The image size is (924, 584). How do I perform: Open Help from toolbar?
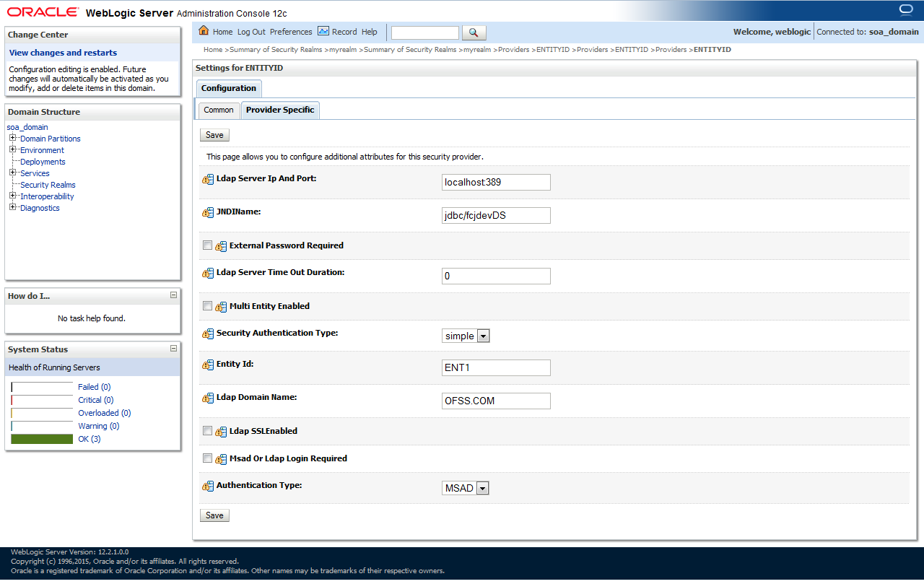point(370,32)
